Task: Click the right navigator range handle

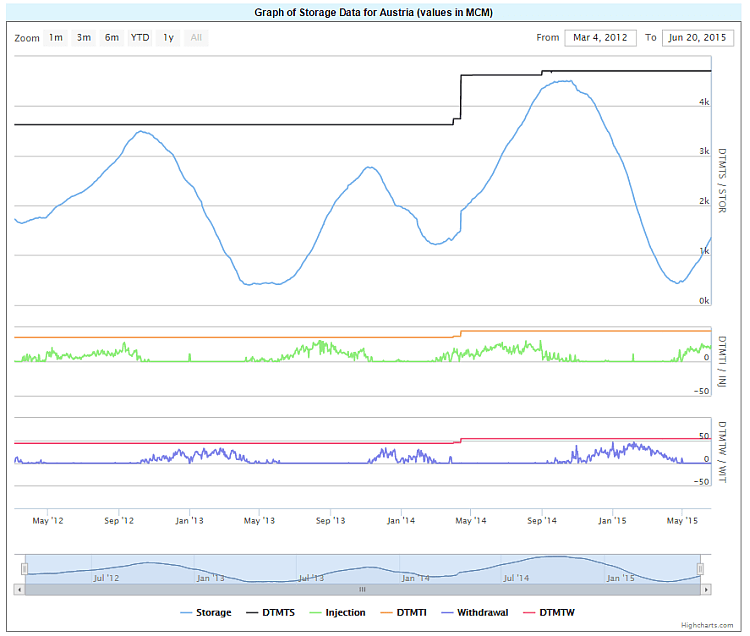Action: (x=700, y=569)
